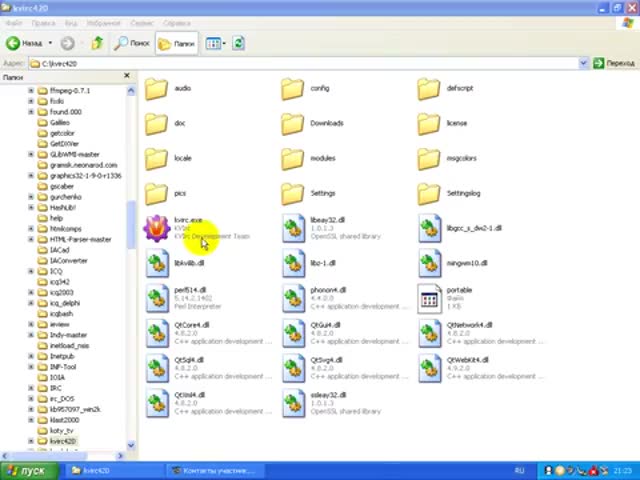Select the perl514.dll file icon
This screenshot has height=480, width=640.
pos(157,298)
